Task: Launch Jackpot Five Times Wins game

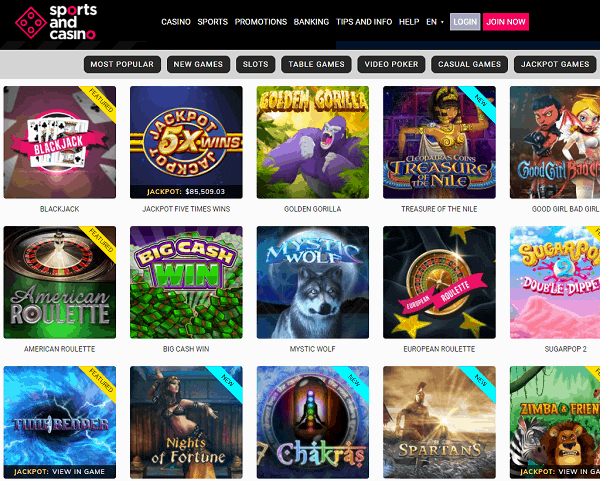Action: [186, 142]
